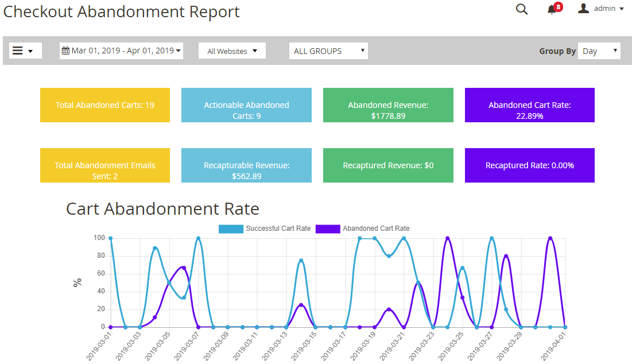Toggle the Abandoned Cart Rate series visibility
The height and width of the screenshot is (364, 632).
click(x=377, y=229)
